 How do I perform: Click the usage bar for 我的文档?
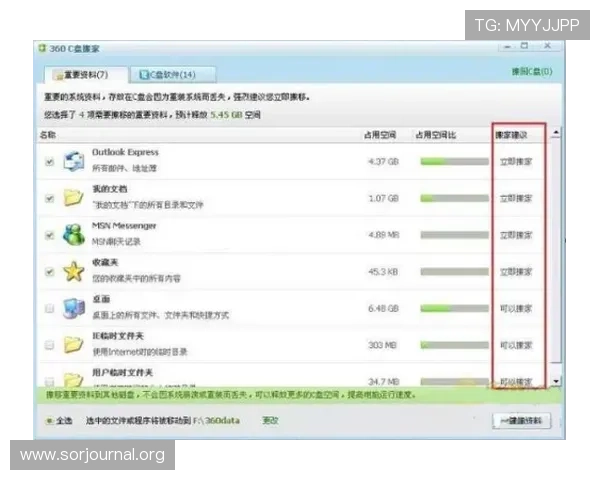pyautogui.click(x=454, y=198)
